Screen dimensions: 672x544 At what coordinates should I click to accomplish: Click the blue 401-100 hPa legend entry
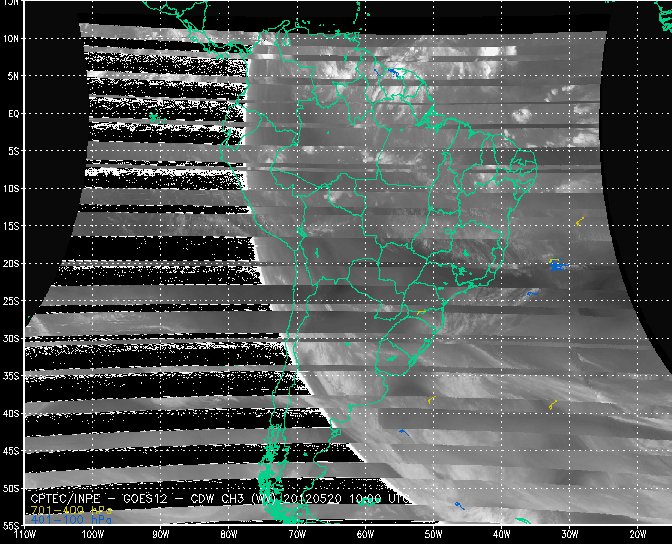[71, 520]
